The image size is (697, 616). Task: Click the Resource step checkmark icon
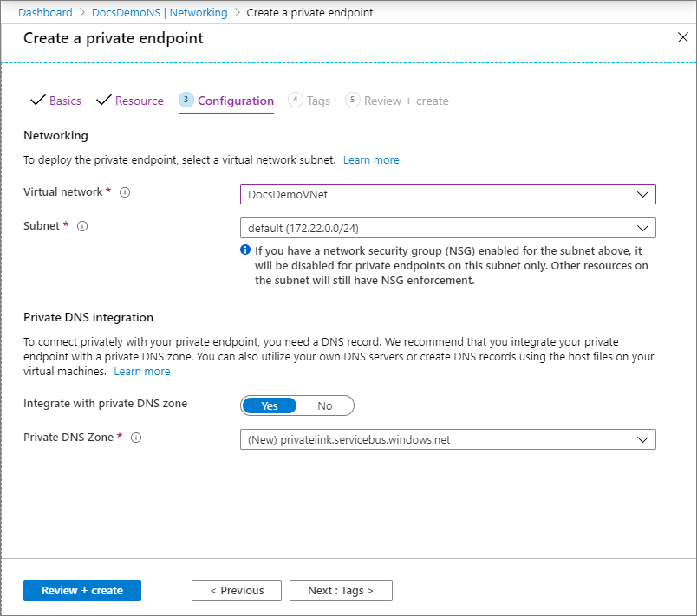coord(104,101)
